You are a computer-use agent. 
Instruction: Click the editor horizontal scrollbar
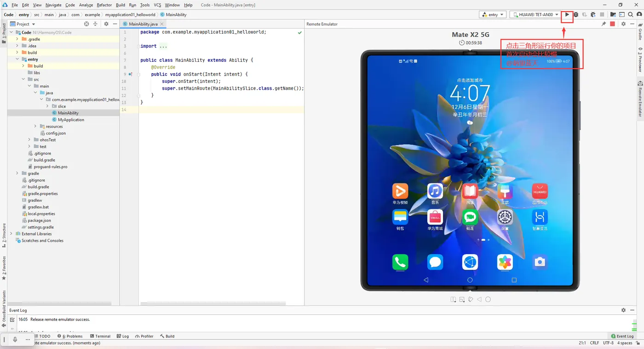coord(213,303)
